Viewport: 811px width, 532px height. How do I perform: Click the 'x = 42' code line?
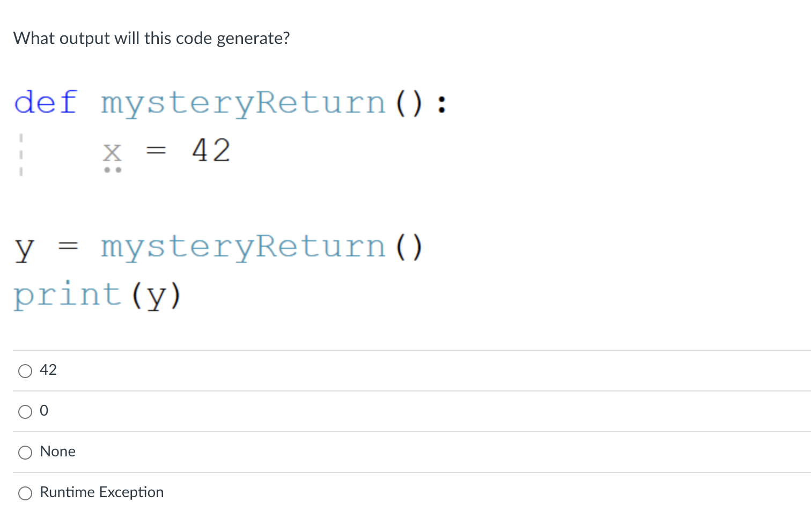166,151
